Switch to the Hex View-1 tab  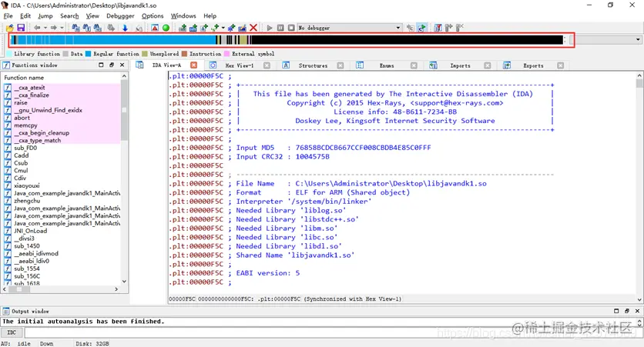240,65
